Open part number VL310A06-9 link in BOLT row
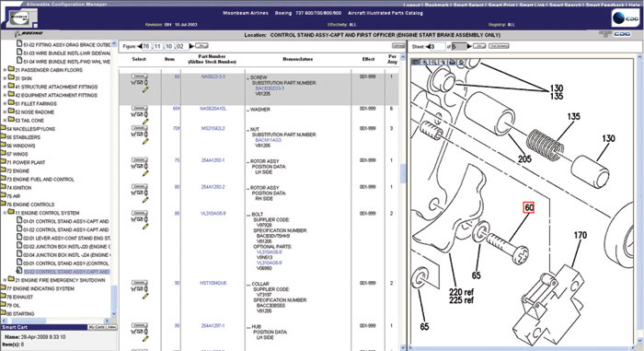644x351 pixels. pyautogui.click(x=213, y=214)
